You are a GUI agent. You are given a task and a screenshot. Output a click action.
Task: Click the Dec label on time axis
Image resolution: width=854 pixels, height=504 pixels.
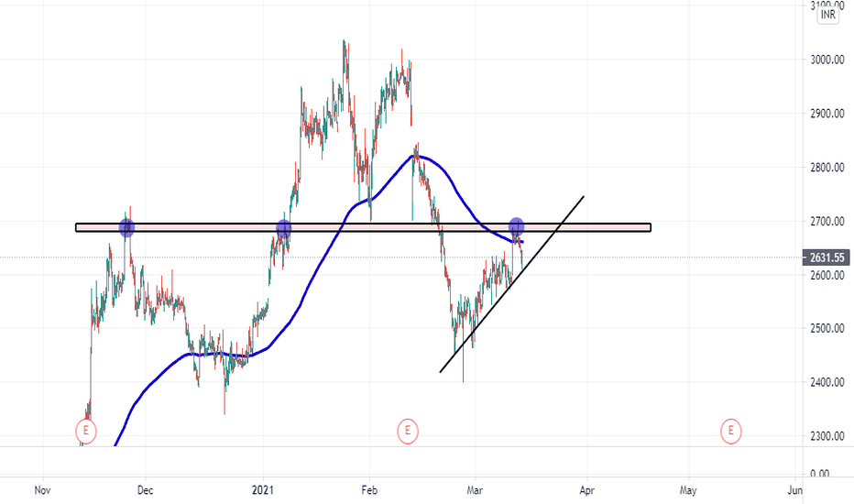pos(145,490)
